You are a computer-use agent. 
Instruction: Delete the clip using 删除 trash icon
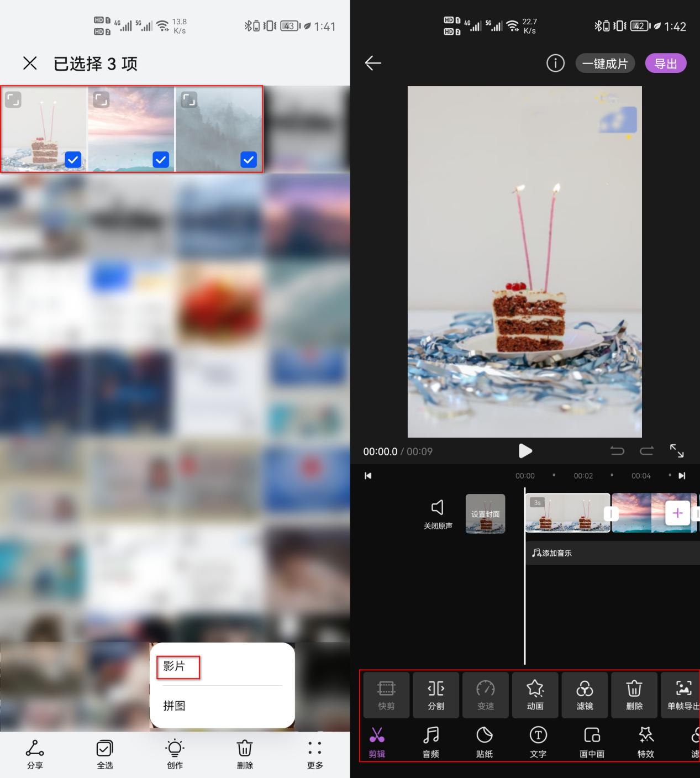(x=634, y=695)
